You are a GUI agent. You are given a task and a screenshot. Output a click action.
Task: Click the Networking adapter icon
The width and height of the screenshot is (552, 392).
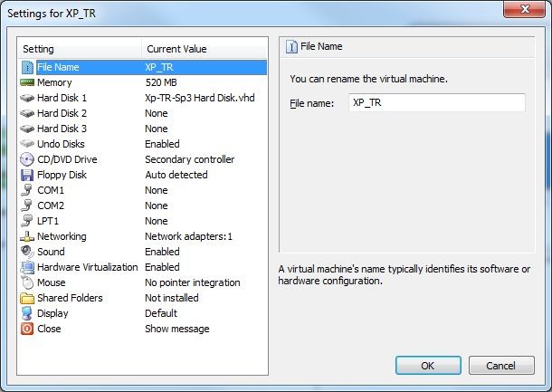point(27,236)
